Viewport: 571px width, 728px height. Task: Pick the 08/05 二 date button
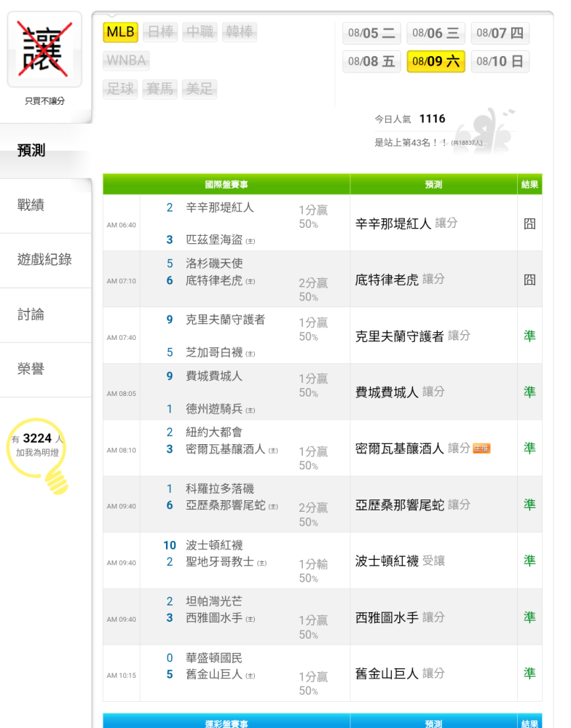[x=371, y=33]
